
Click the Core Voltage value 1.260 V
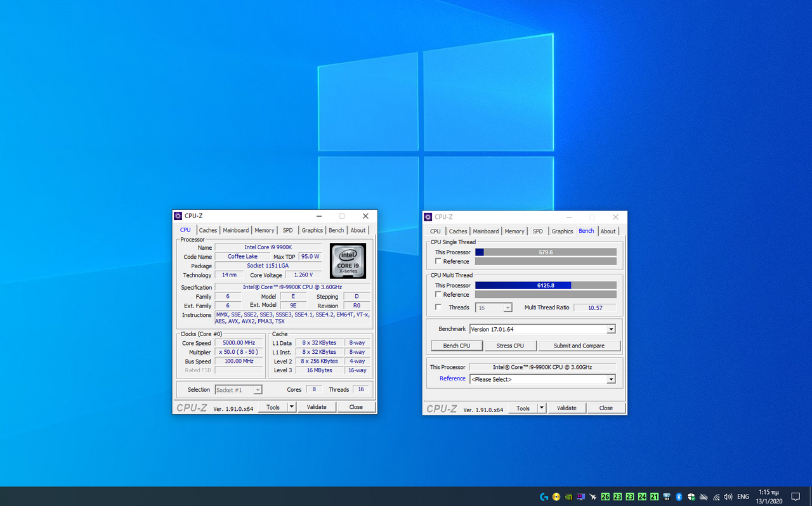click(x=303, y=275)
